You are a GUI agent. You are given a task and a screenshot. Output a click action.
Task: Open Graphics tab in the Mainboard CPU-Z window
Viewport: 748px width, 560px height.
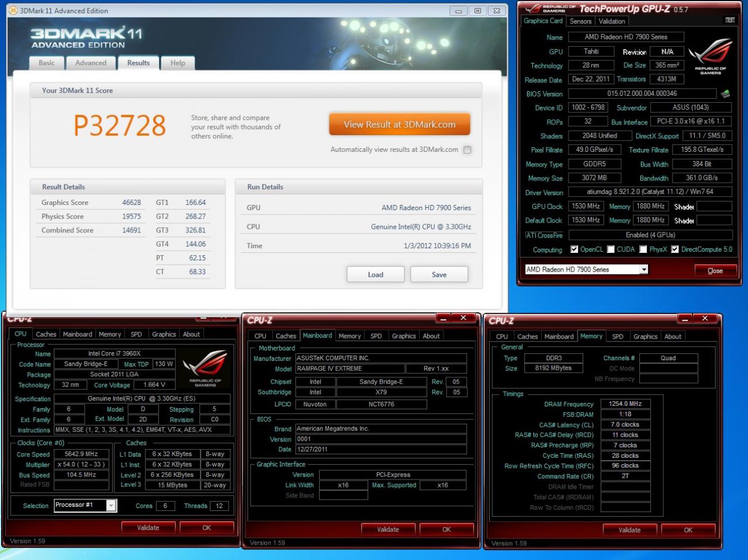[x=404, y=336]
